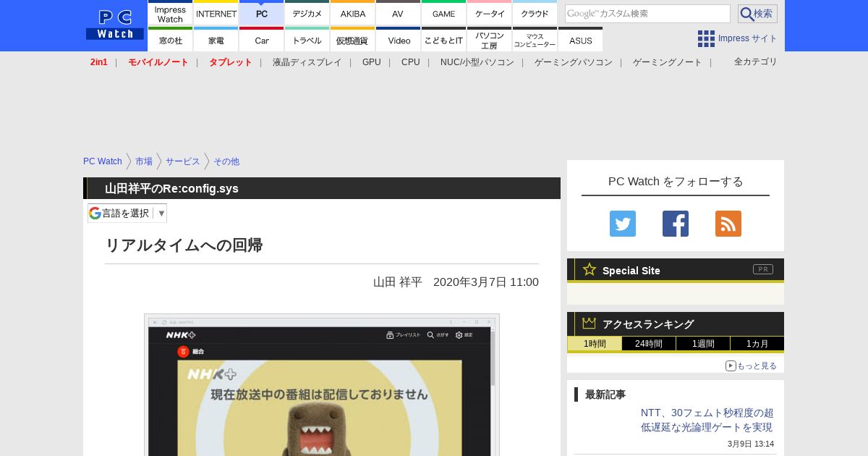Click the Impress サイト link text
868x456 pixels.
(748, 38)
